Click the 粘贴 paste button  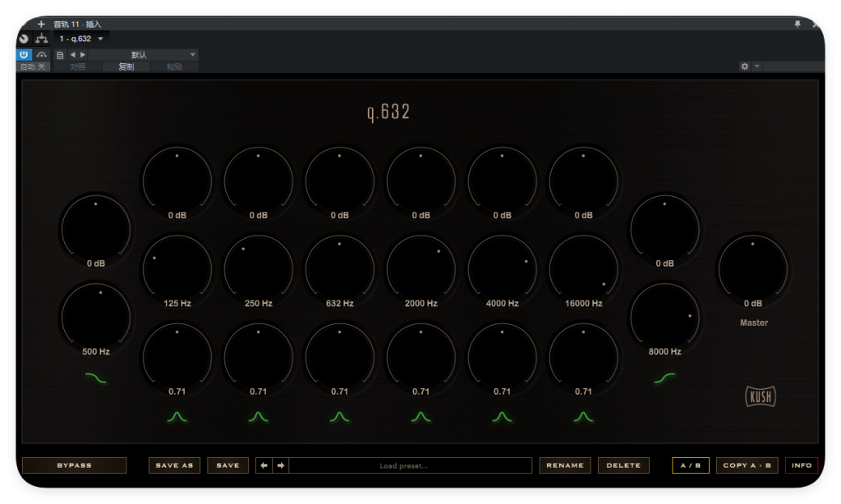tap(174, 66)
